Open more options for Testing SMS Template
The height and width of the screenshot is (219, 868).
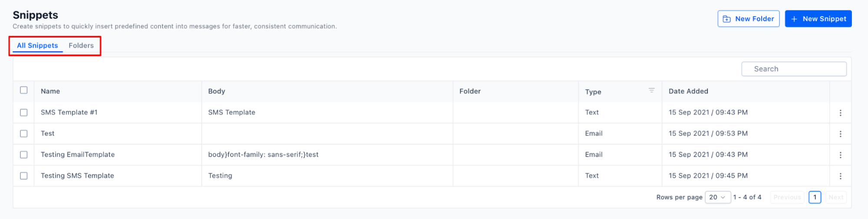point(840,176)
